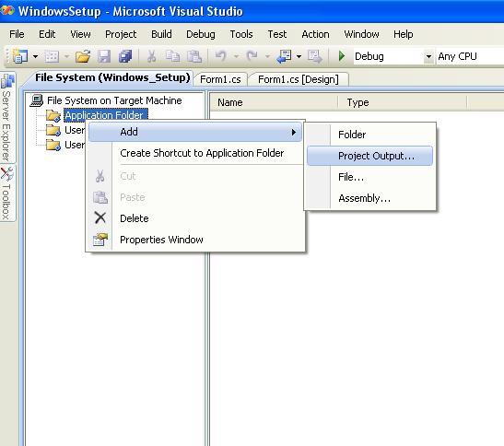Select Application Folder tree node
Screen dimensions: 504x446
pyautogui.click(x=105, y=115)
